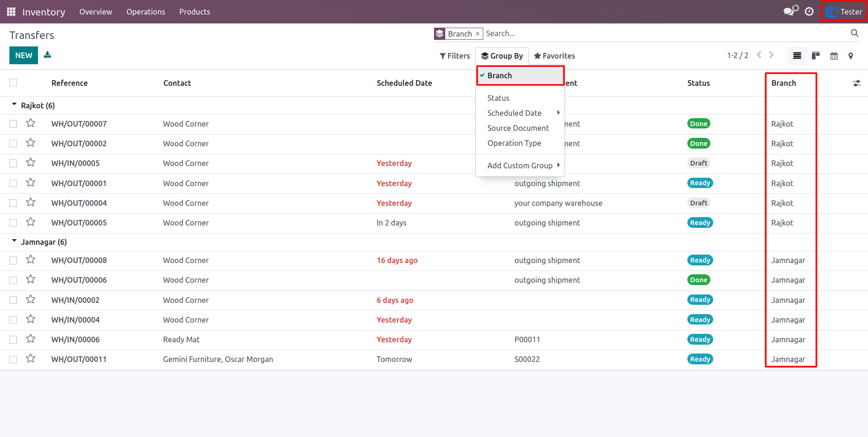
Task: Open the Filters dropdown
Action: pos(455,56)
